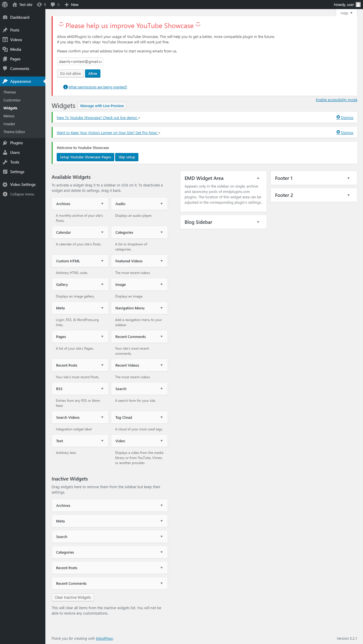Click the email address input field
The height and width of the screenshot is (644, 363).
[x=80, y=61]
